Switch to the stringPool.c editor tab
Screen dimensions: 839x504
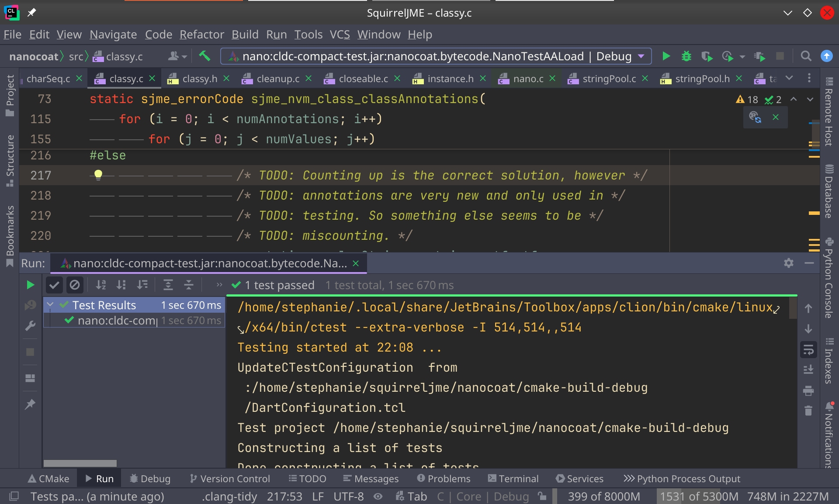click(x=609, y=79)
